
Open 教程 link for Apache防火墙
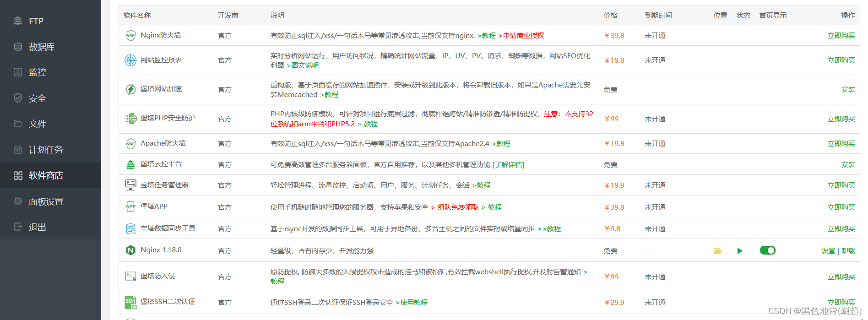[x=501, y=144]
